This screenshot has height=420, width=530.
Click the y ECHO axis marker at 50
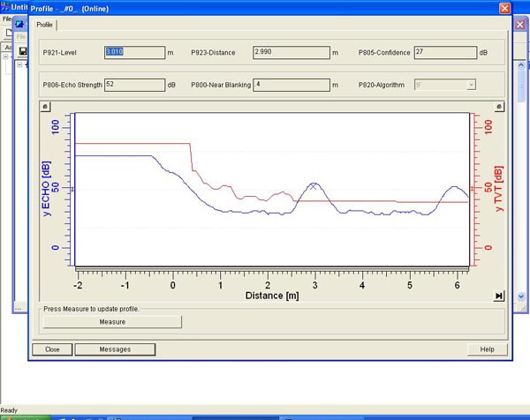tap(72, 190)
